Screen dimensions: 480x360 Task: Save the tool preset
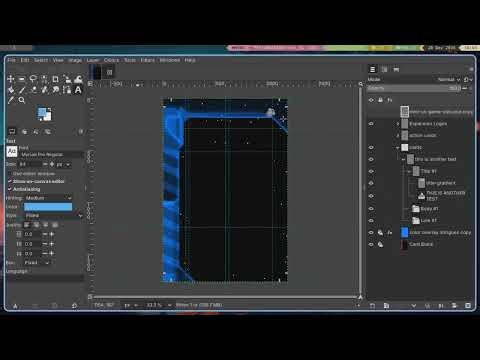(x=15, y=305)
